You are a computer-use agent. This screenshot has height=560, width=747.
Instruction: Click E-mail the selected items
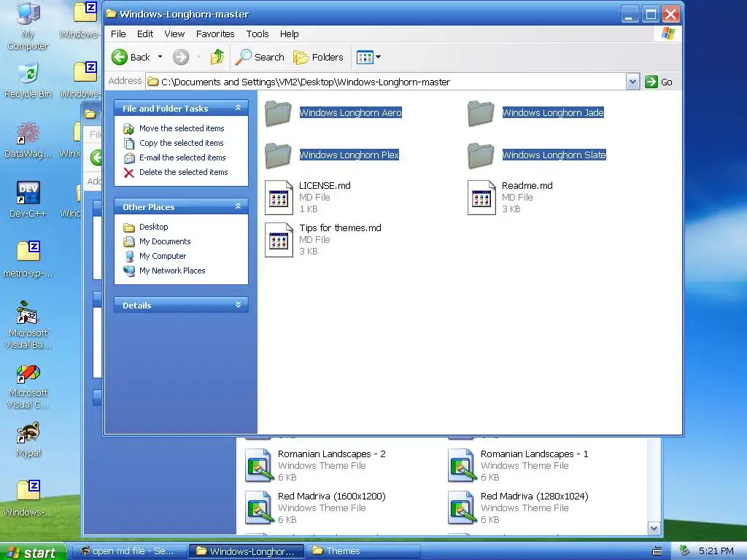(x=182, y=157)
